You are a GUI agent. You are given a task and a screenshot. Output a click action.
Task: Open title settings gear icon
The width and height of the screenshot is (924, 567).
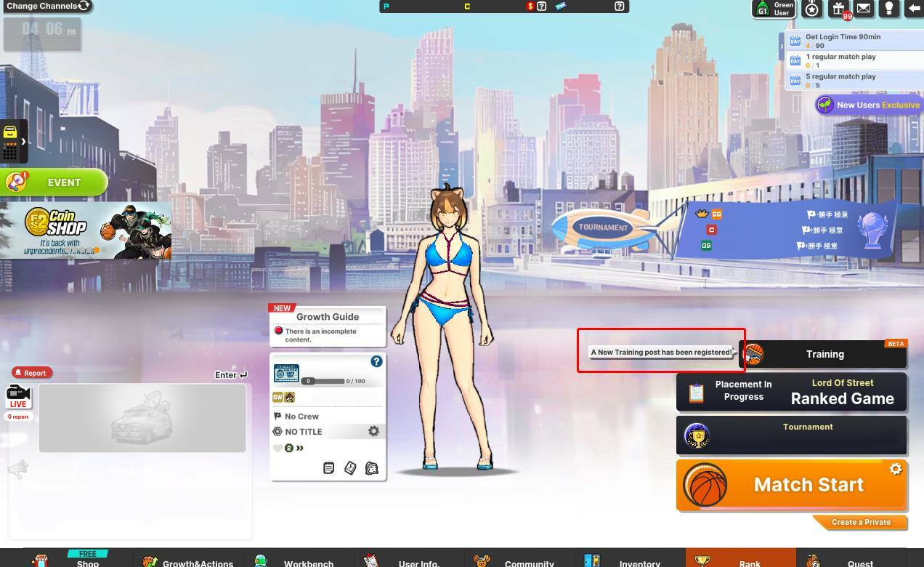point(373,431)
